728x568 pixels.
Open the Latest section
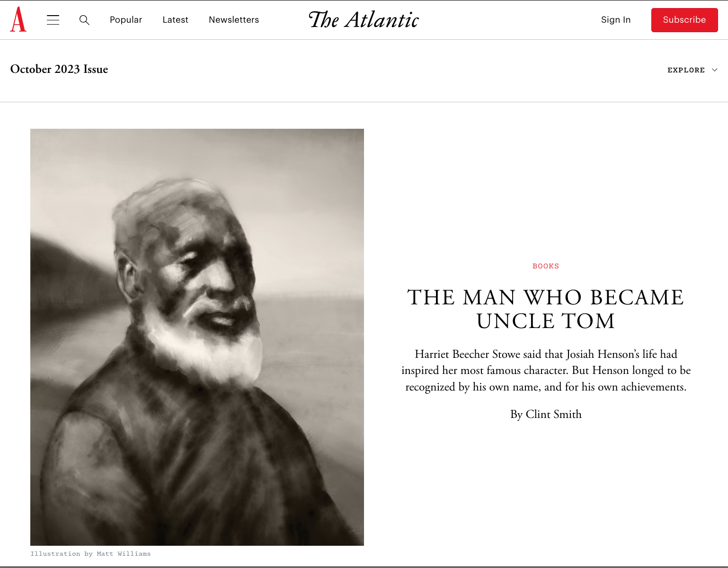point(176,20)
